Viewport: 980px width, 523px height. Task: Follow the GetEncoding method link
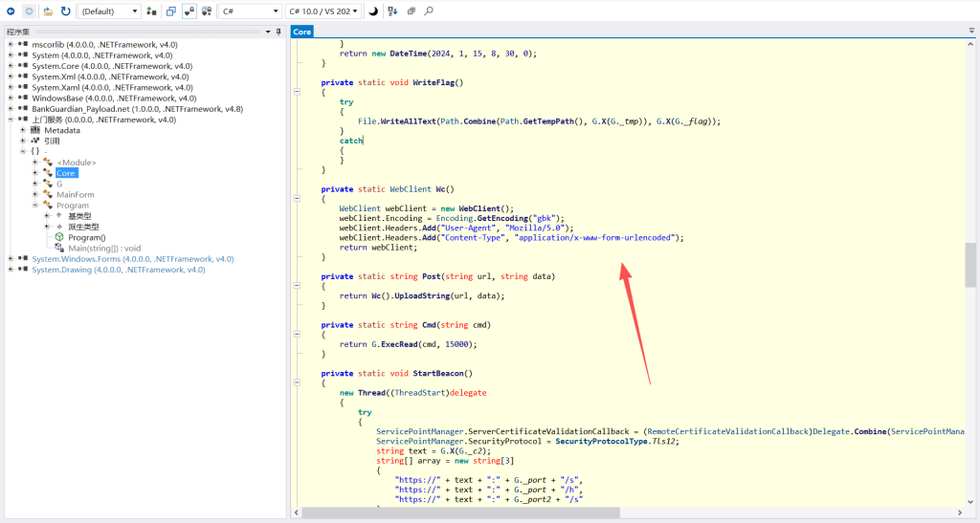coord(503,218)
